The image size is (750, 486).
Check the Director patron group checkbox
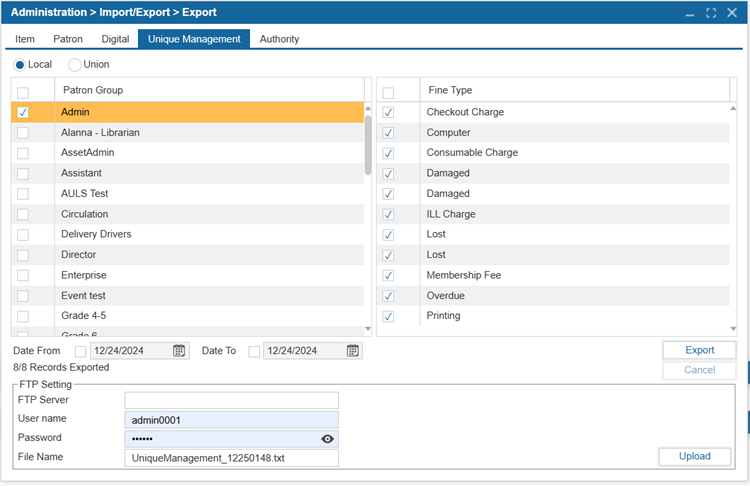(x=23, y=255)
